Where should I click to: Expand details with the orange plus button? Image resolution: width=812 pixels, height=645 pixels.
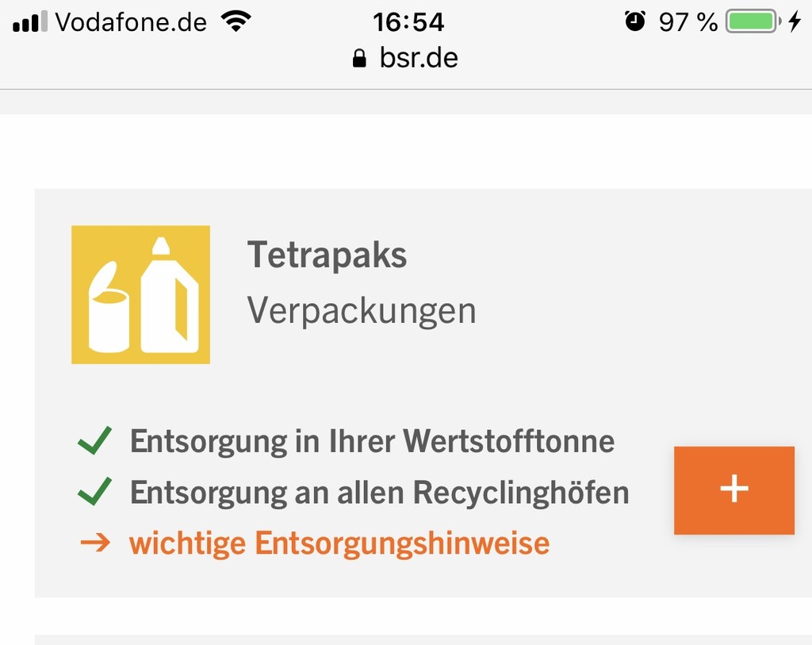coord(733,490)
